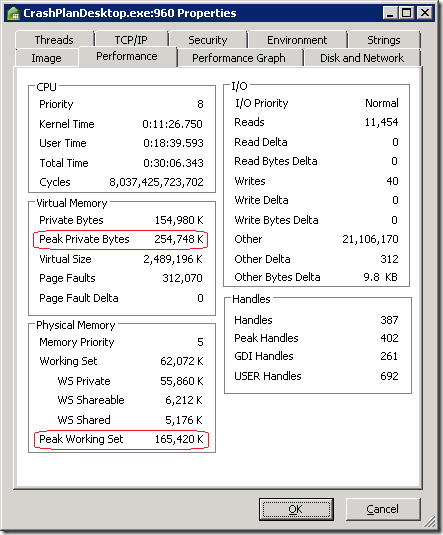Click the WS Private value 55,860 K
Image resolution: width=443 pixels, height=535 pixels.
[182, 380]
